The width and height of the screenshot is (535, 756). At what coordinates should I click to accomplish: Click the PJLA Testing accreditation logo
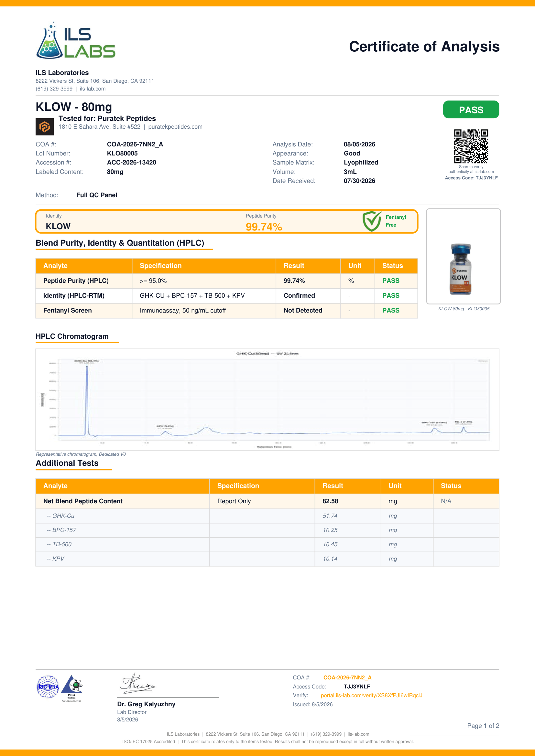click(x=72, y=688)
